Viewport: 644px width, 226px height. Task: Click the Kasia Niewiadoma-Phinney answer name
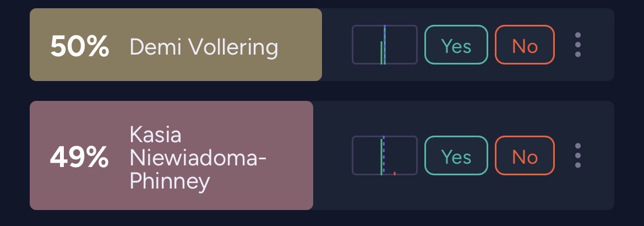tap(198, 157)
